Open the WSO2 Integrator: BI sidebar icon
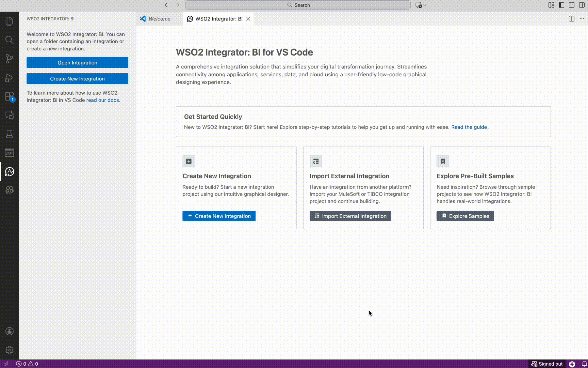588x368 pixels. pyautogui.click(x=9, y=172)
